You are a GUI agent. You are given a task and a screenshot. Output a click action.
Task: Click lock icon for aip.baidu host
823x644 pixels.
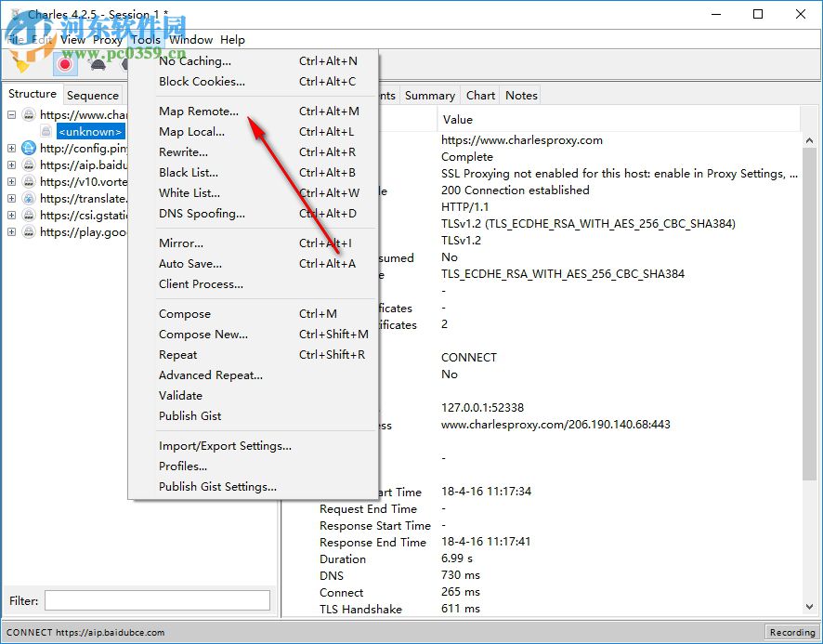tap(29, 164)
